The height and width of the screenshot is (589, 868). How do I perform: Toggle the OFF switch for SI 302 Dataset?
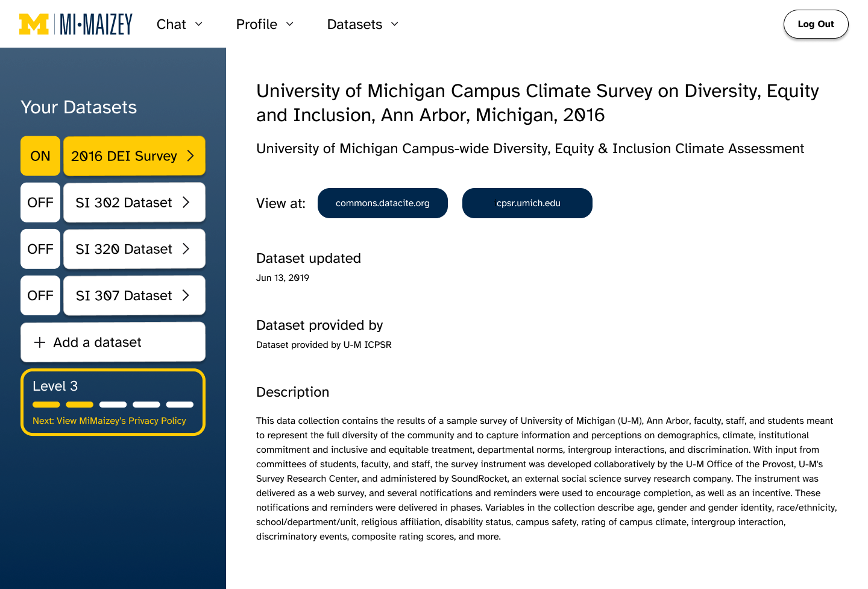coord(40,203)
